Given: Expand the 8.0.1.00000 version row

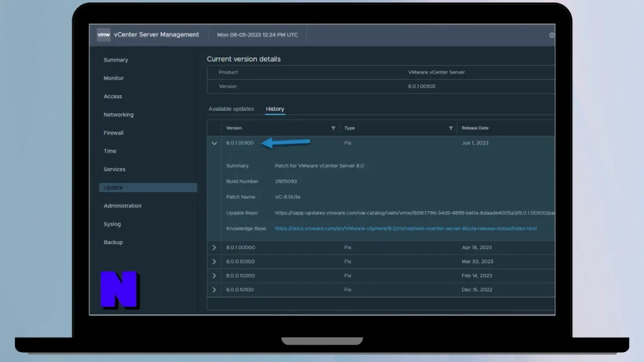Looking at the screenshot, I should pos(214,248).
